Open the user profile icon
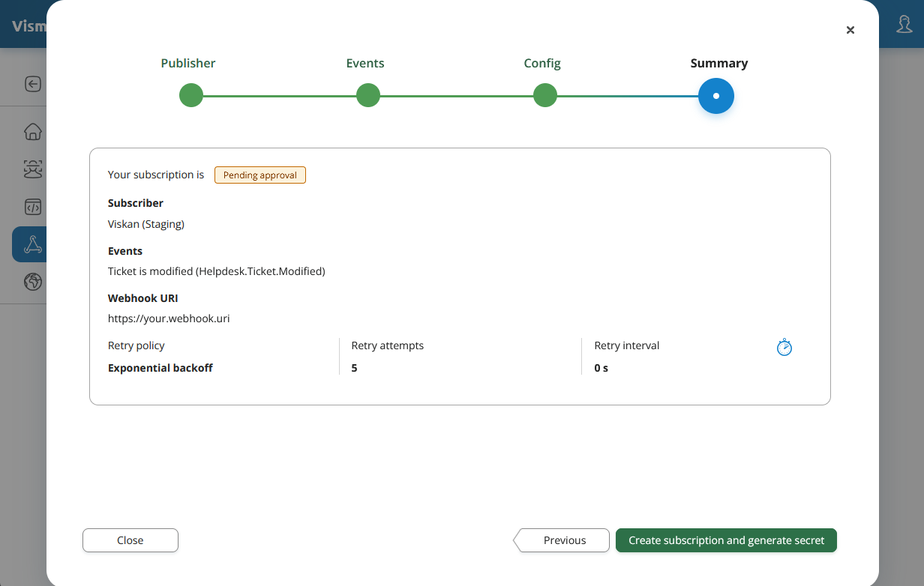924x586 pixels. click(904, 25)
